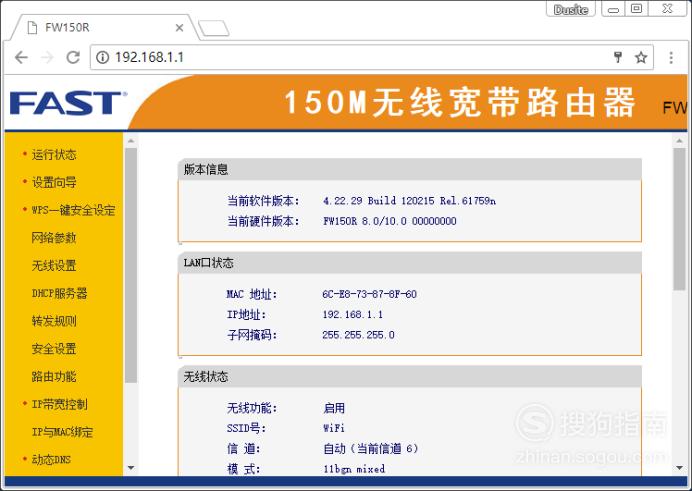Image resolution: width=692 pixels, height=491 pixels.
Task: Expand 网络参数 menu
Action: (x=54, y=238)
